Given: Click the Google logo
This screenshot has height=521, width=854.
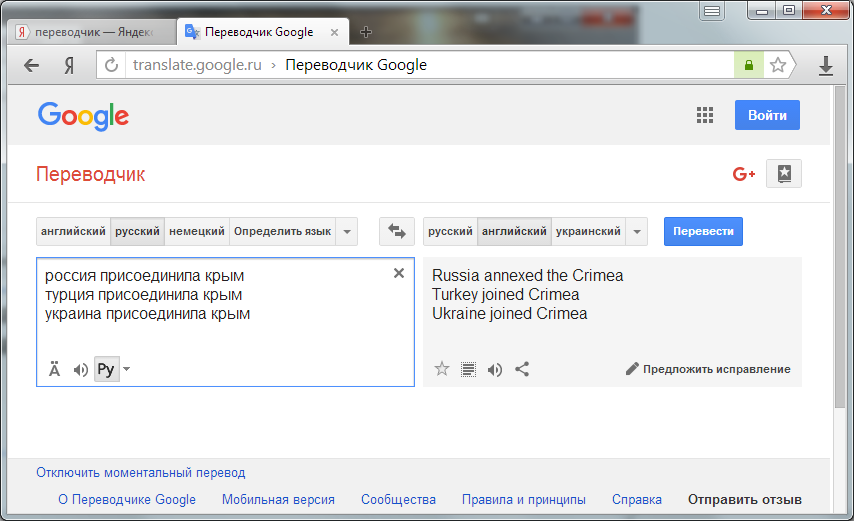Looking at the screenshot, I should pyautogui.click(x=83, y=116).
